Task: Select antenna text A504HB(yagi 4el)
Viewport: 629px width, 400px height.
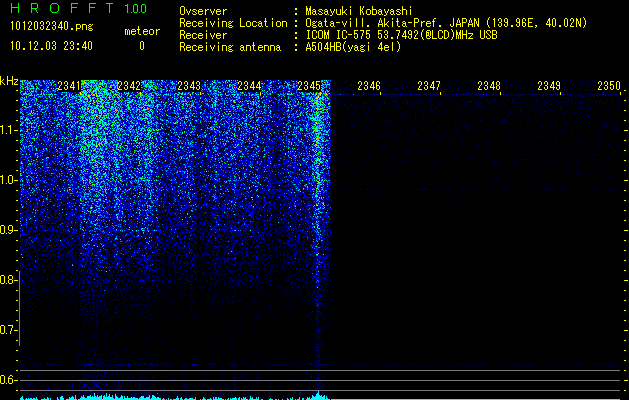Action: (353, 47)
